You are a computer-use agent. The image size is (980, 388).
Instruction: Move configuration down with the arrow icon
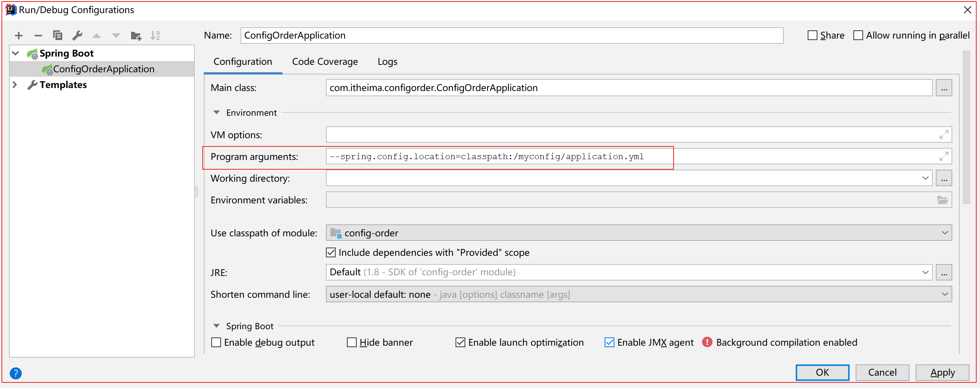(x=116, y=36)
